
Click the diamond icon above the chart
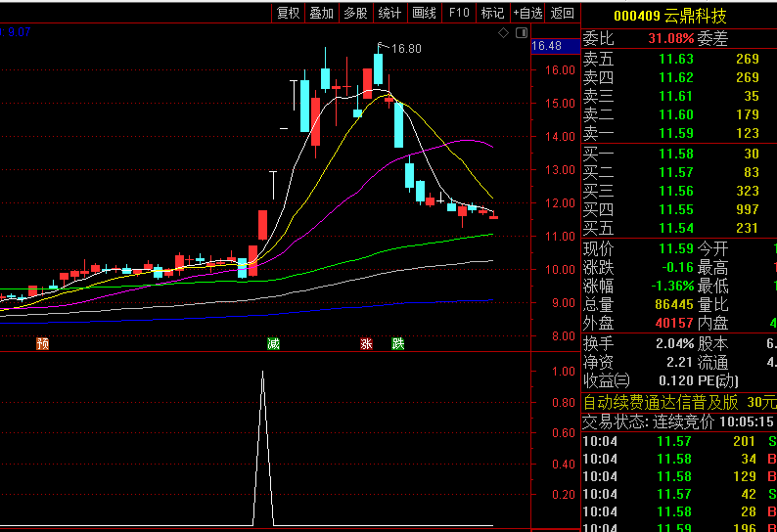click(503, 32)
